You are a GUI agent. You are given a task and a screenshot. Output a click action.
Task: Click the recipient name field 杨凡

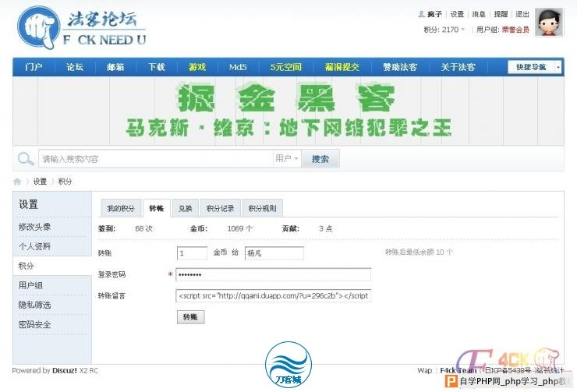coord(274,253)
